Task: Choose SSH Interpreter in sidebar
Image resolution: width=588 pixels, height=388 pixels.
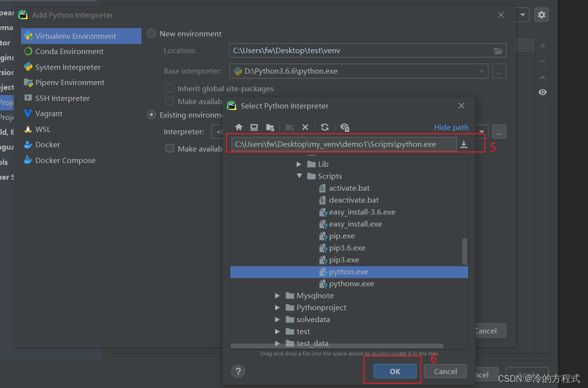Action: (x=81, y=98)
